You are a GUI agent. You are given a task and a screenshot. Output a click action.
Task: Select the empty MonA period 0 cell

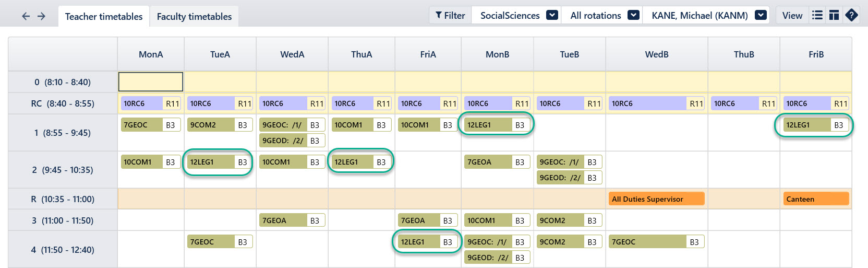pos(151,82)
